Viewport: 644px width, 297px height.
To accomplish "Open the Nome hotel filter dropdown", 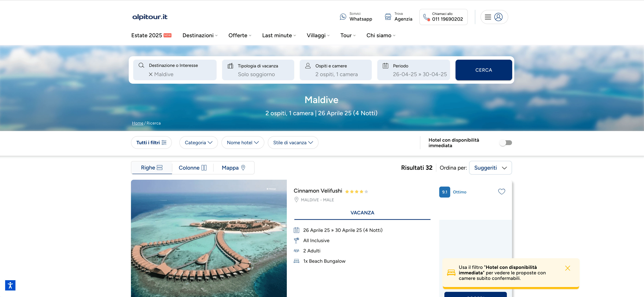I will coord(243,143).
